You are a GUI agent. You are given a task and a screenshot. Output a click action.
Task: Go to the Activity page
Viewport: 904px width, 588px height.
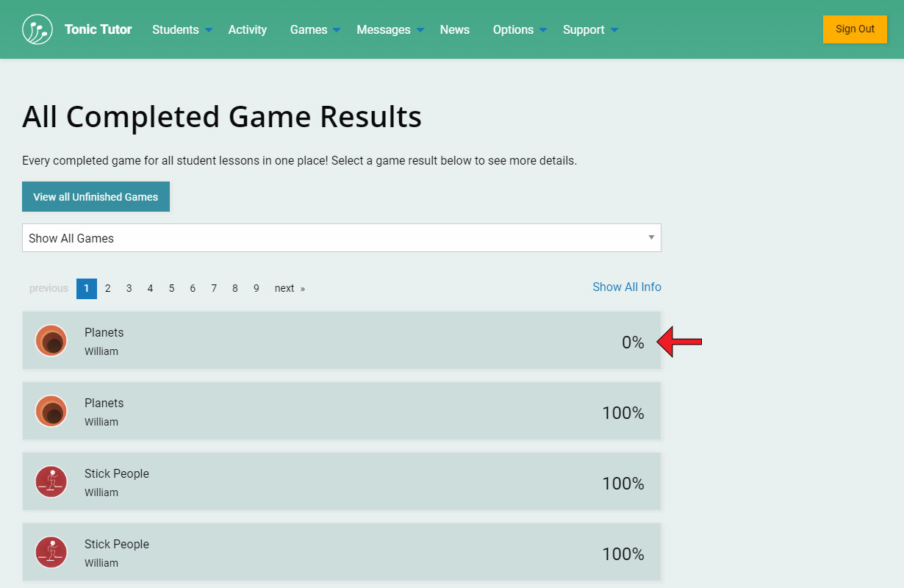[x=248, y=29]
